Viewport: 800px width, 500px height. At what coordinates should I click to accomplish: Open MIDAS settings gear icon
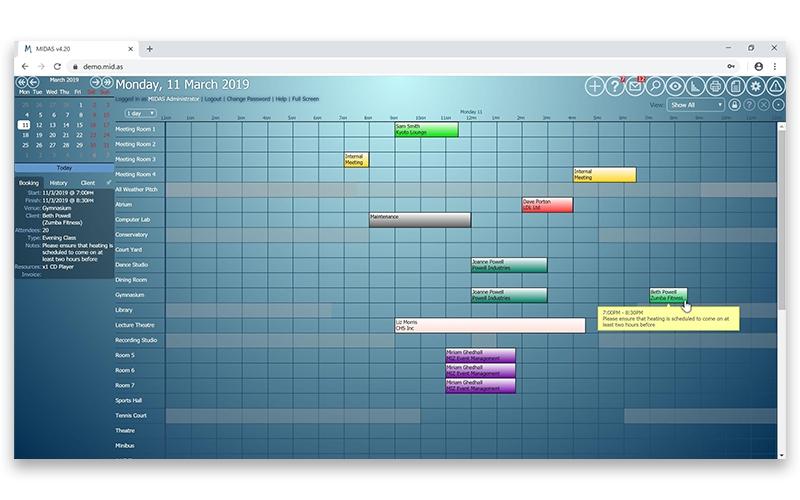(x=756, y=86)
